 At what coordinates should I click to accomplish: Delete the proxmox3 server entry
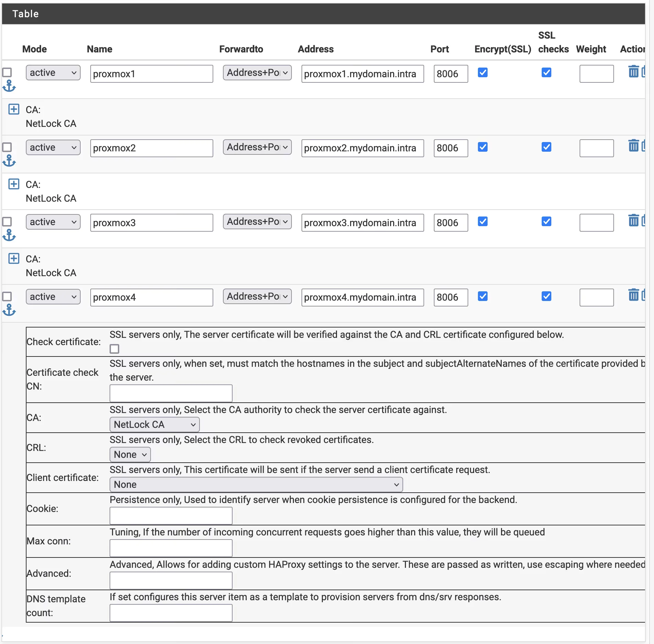(x=633, y=221)
